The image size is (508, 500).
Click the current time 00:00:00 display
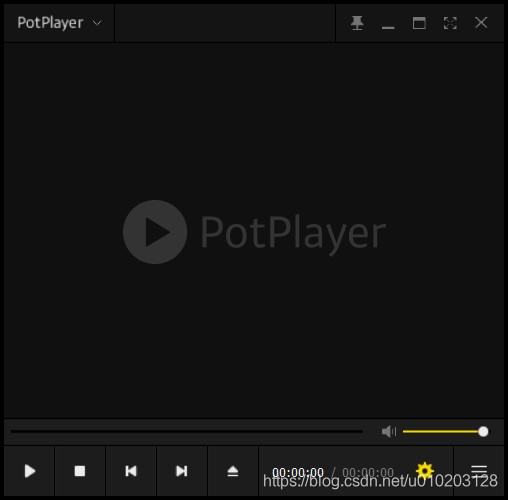[298, 472]
